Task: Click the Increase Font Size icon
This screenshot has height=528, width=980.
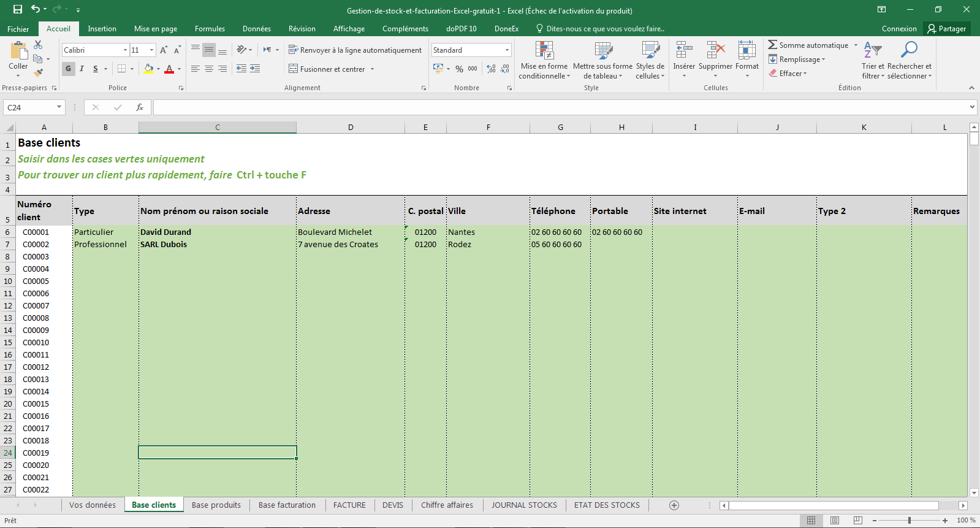Action: (x=164, y=50)
